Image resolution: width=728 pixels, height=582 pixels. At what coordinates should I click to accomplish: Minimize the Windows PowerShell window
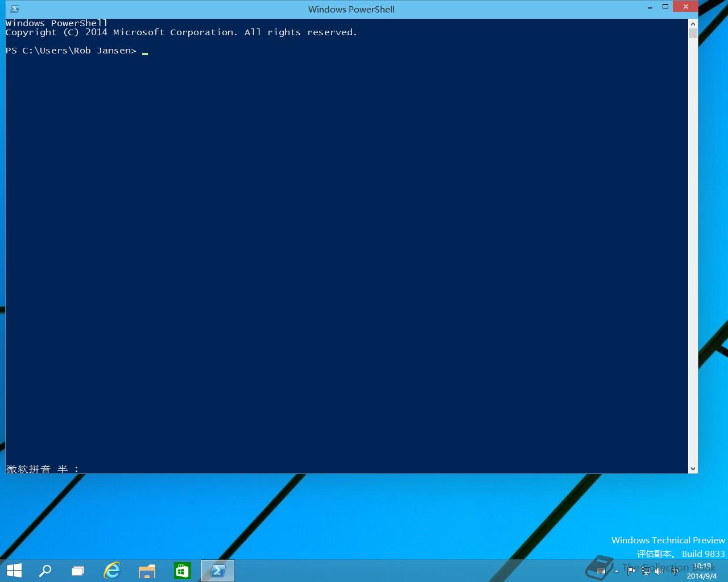[650, 8]
